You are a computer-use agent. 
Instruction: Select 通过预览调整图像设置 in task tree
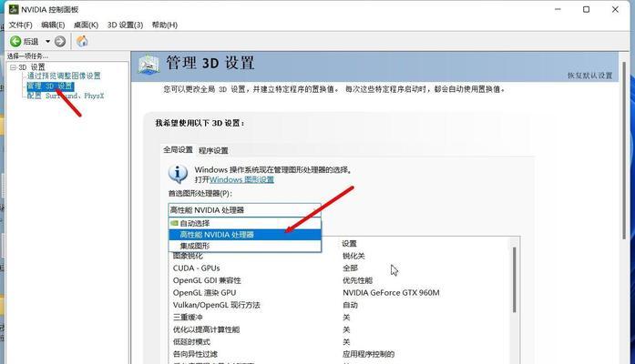(64, 76)
